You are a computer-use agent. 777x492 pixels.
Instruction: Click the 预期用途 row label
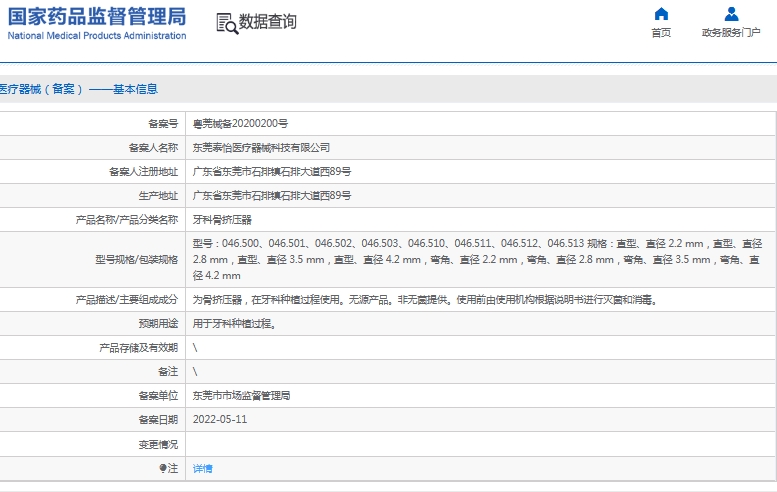click(158, 324)
